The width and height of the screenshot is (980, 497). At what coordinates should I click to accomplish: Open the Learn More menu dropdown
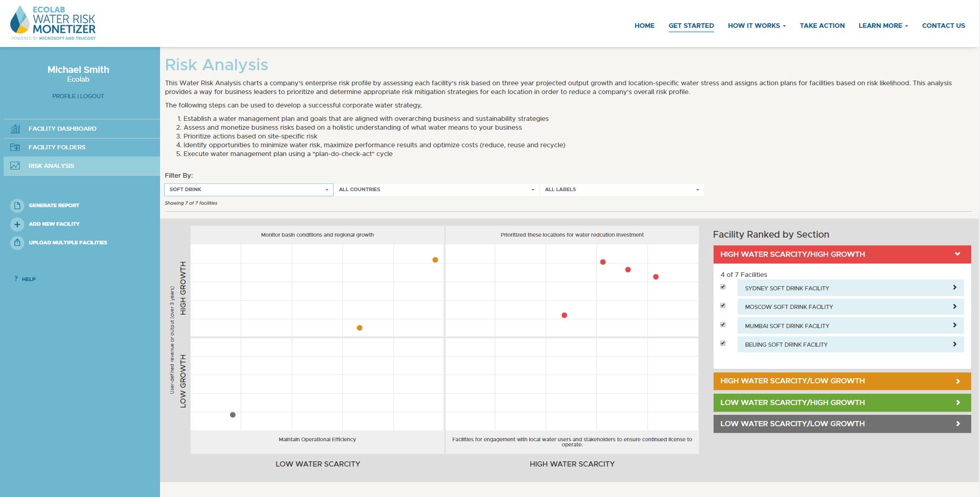point(883,25)
